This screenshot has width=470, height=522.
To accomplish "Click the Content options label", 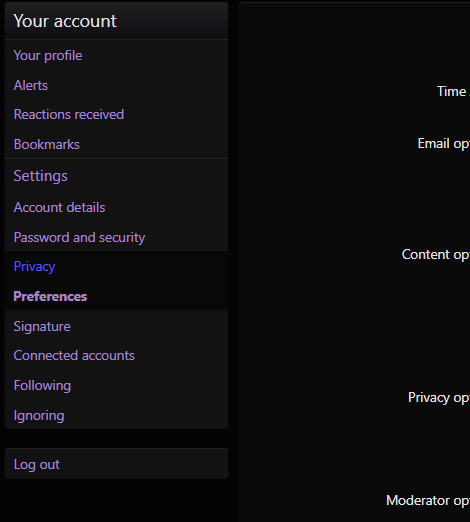I will tap(436, 255).
